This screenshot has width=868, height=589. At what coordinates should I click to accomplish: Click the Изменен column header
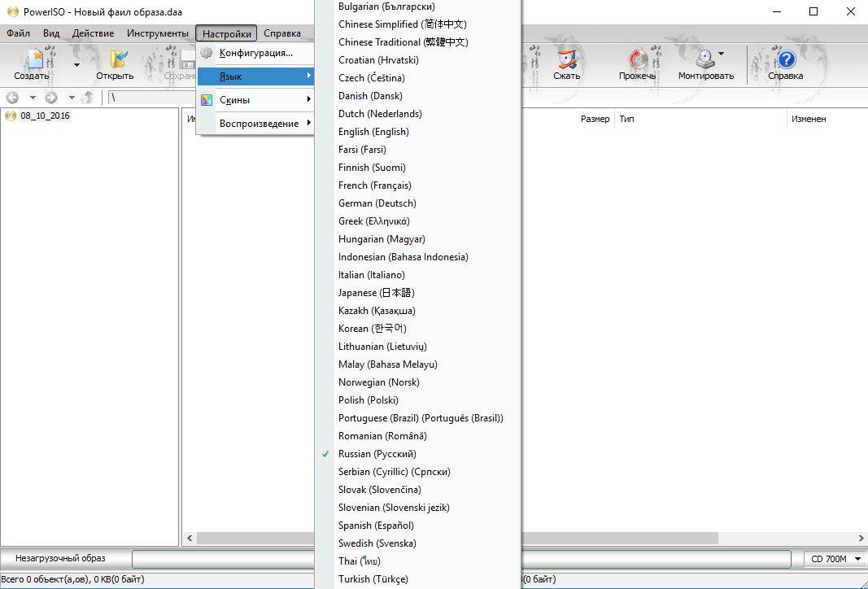(809, 119)
